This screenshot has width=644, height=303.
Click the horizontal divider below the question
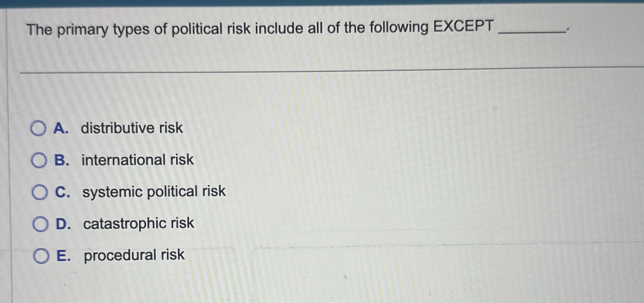point(332,70)
